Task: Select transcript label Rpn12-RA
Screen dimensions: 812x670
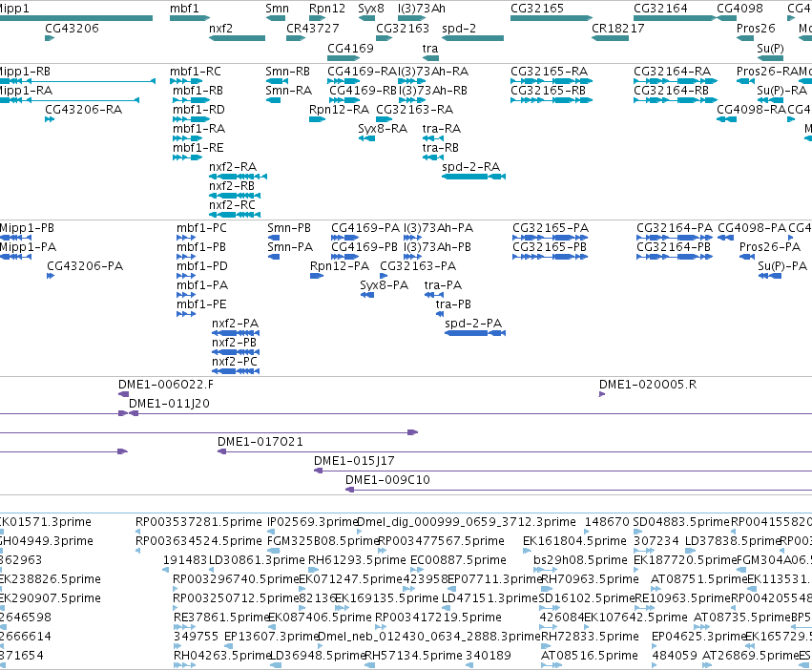Action: pos(339,110)
